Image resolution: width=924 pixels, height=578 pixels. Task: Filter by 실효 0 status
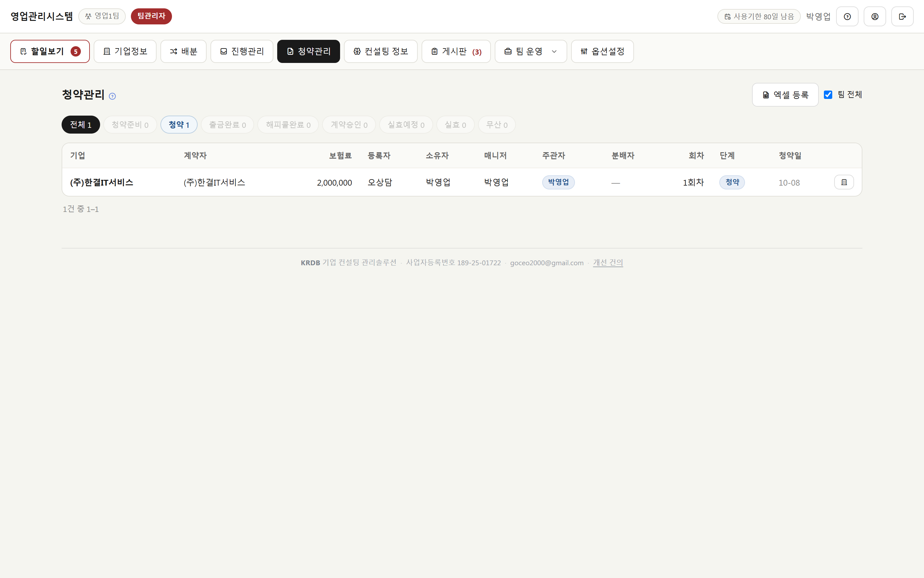pyautogui.click(x=455, y=125)
